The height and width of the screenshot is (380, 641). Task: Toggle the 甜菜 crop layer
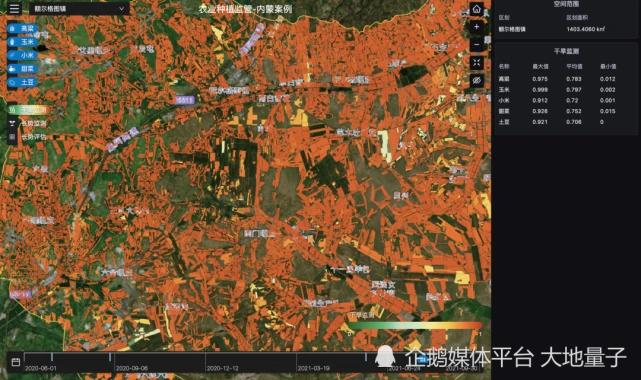23,69
